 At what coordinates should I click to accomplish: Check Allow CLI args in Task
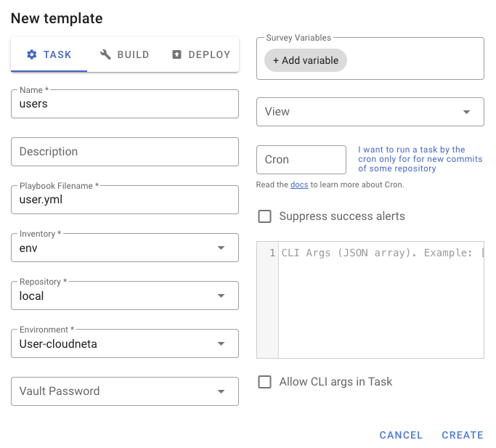click(265, 382)
